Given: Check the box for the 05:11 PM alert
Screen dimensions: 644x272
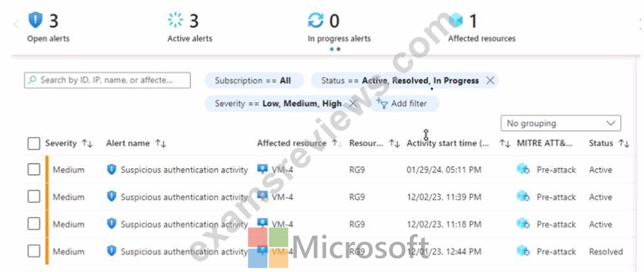Looking at the screenshot, I should (x=34, y=170).
